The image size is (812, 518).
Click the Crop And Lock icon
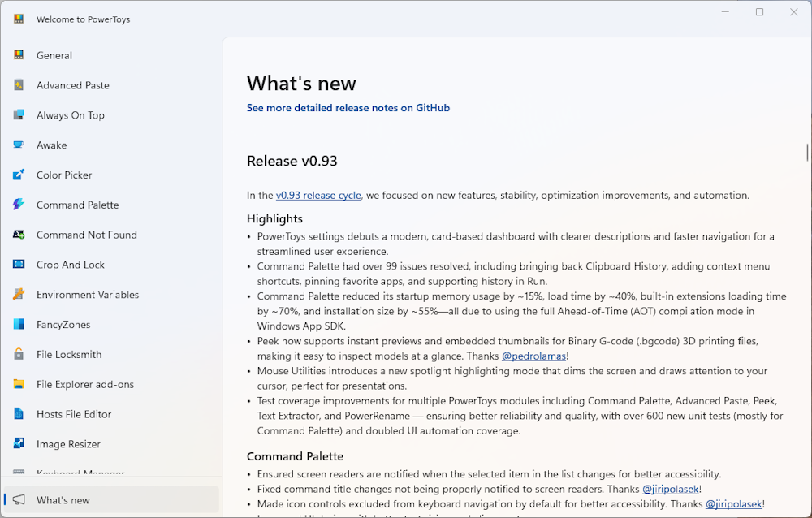(x=19, y=265)
